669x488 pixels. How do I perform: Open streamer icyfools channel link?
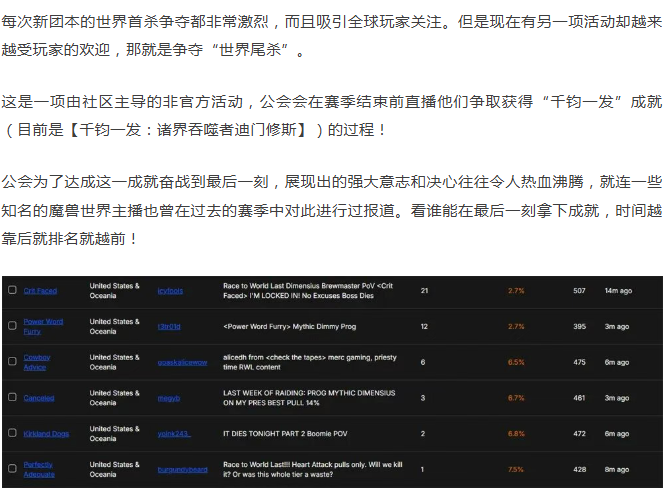click(169, 291)
